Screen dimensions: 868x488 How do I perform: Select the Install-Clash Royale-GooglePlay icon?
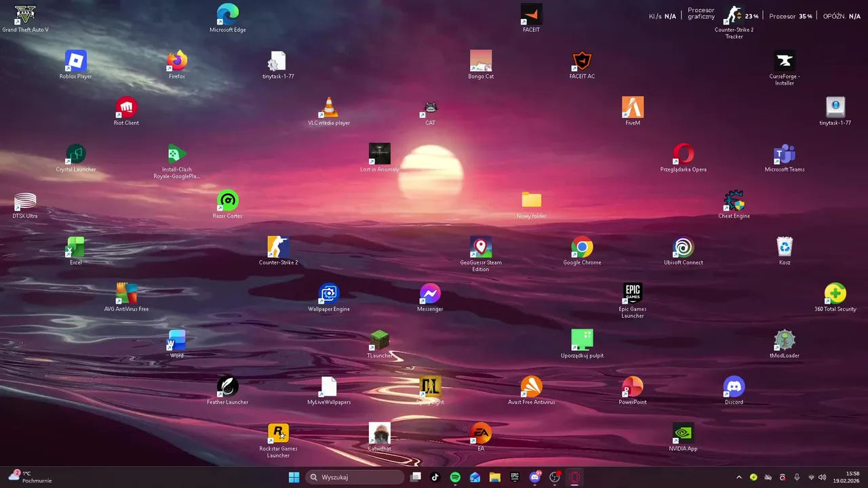pos(177,161)
